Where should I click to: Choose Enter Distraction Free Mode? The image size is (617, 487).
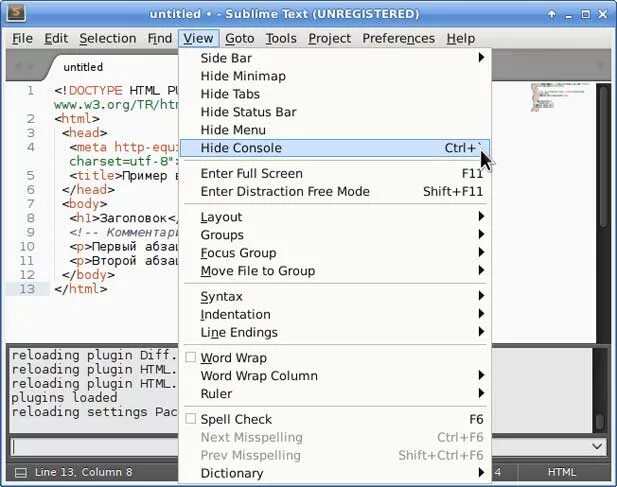[334, 192]
